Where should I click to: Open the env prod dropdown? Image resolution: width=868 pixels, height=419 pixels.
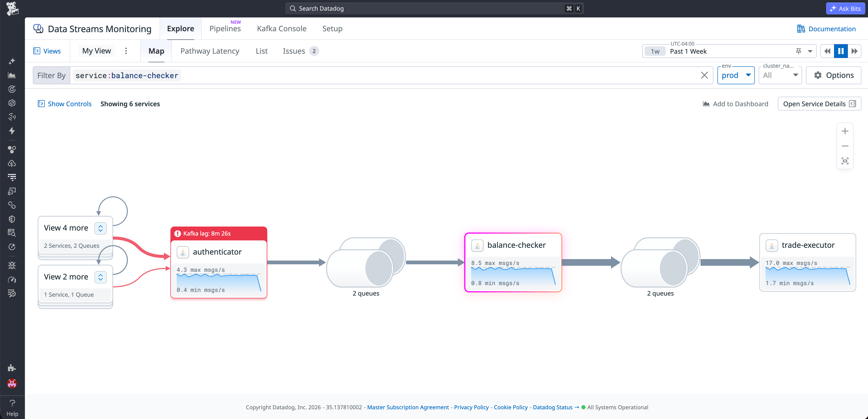pos(736,75)
